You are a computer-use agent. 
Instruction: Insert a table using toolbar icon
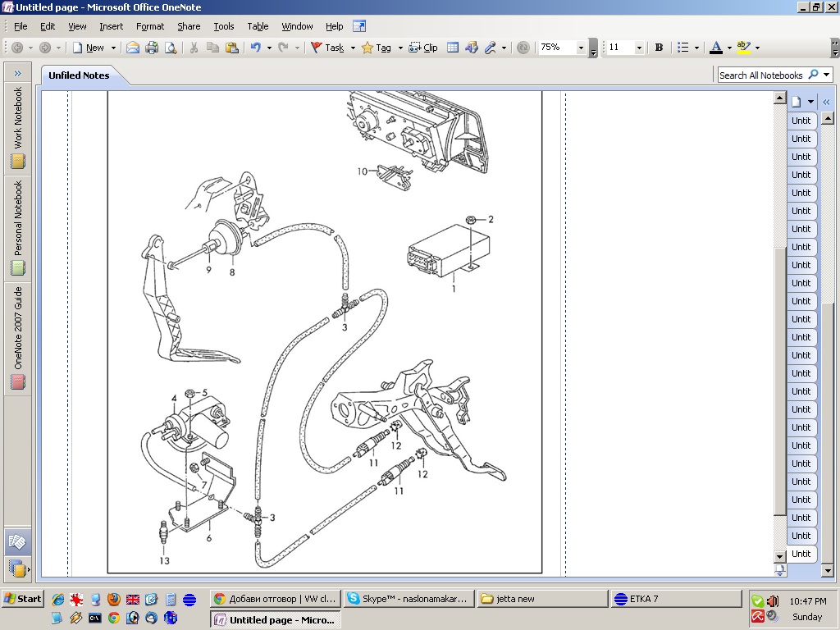coord(452,48)
